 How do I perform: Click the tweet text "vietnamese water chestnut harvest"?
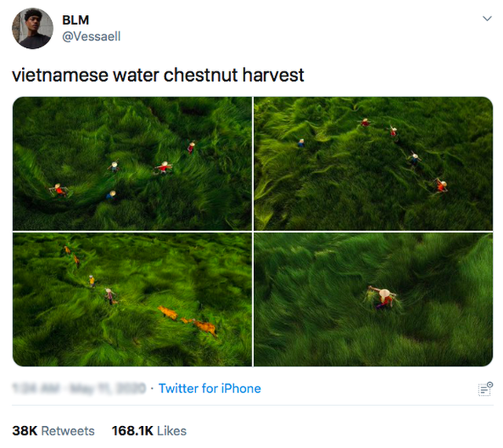158,75
